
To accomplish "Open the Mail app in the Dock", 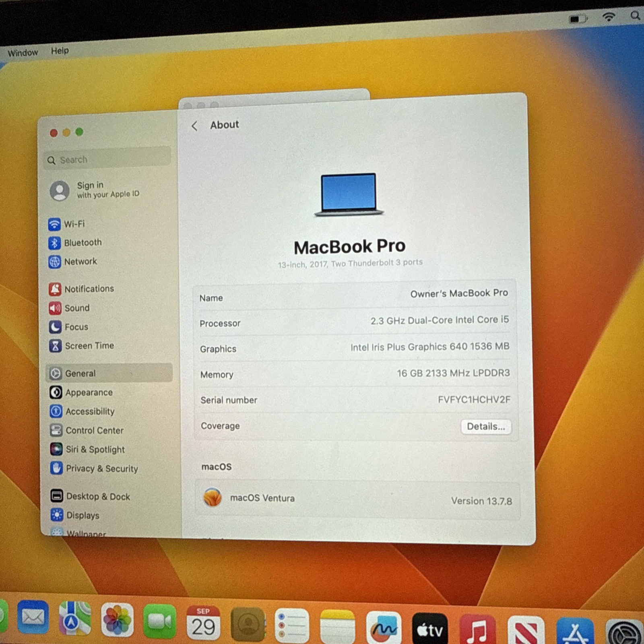I will pos(33,617).
